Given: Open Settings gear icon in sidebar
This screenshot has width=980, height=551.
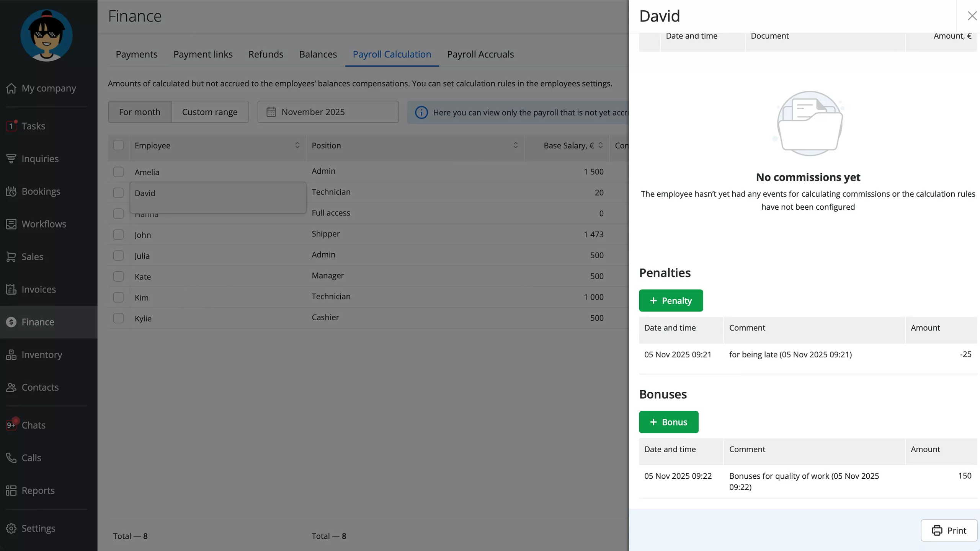Looking at the screenshot, I should tap(11, 528).
